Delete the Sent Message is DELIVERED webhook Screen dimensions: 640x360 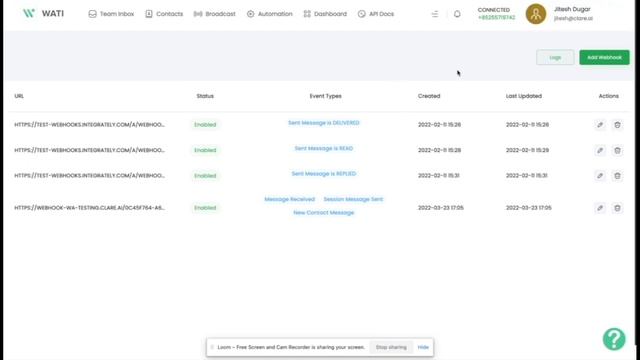point(617,125)
